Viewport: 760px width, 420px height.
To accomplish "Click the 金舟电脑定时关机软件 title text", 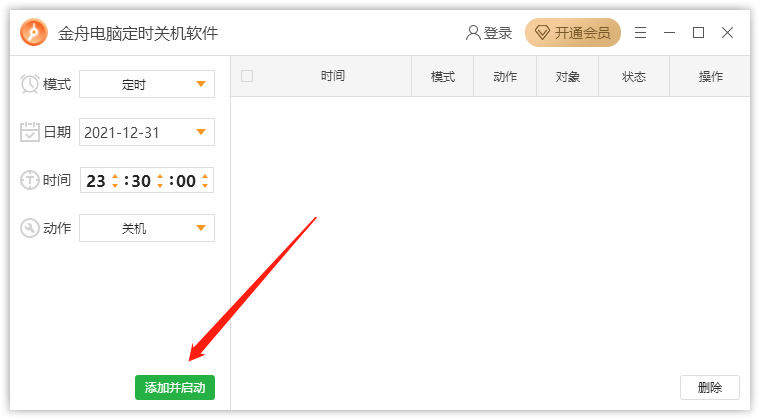I will click(138, 33).
